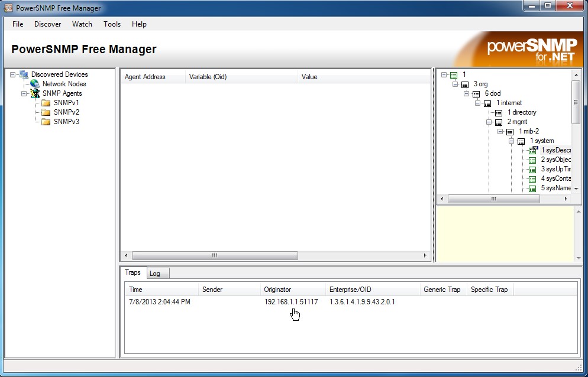Select the 1 directory tree label
Image resolution: width=588 pixels, height=377 pixels.
point(522,112)
